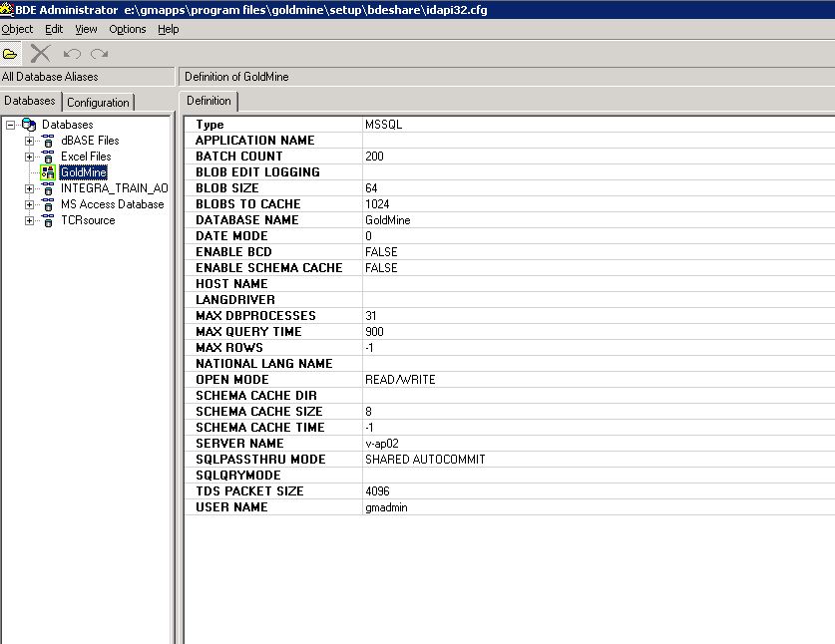Select the MS Access Database label
Screen dimensions: 835x644
click(113, 204)
